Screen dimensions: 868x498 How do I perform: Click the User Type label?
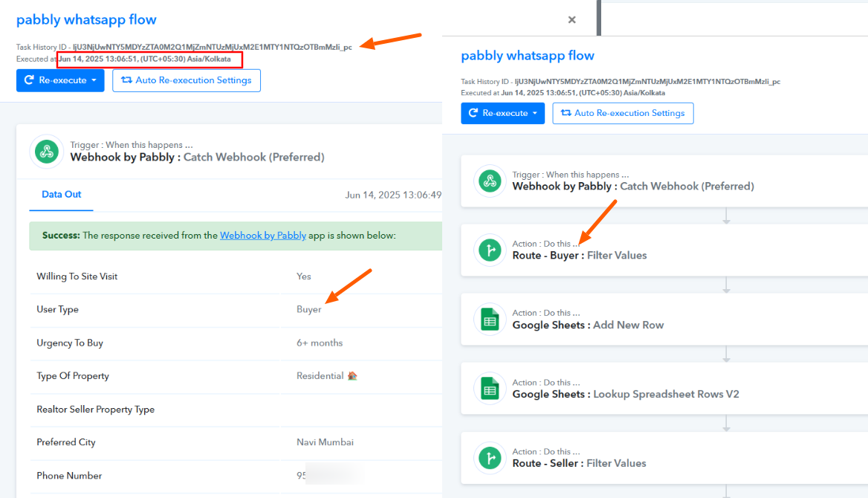coord(57,309)
